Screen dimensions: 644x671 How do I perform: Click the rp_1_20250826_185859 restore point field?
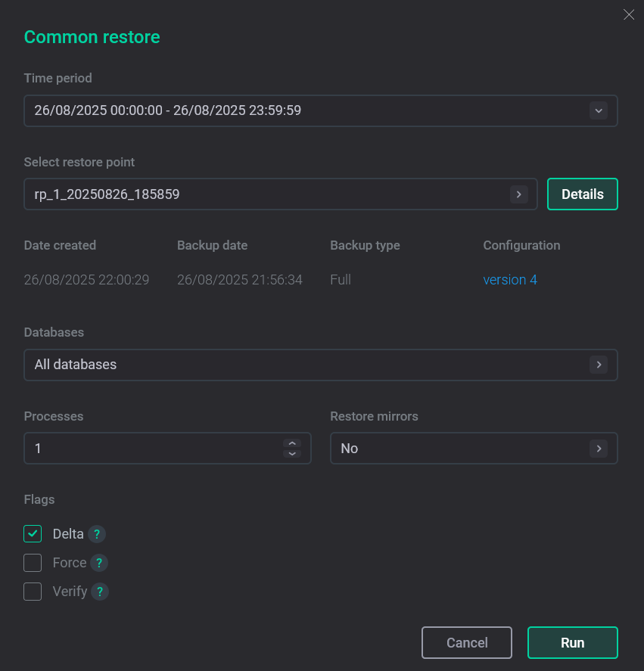pos(227,194)
